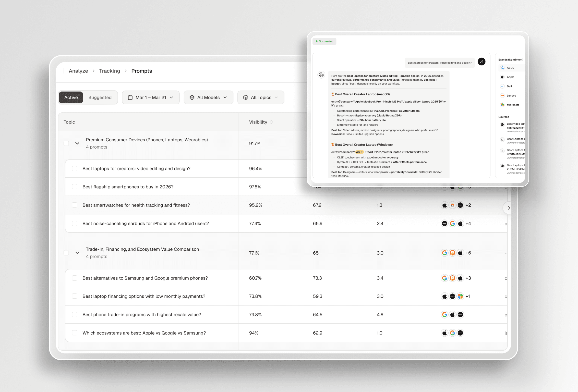The image size is (578, 392).
Task: Click the calendar icon in the date filter
Action: [x=130, y=97]
